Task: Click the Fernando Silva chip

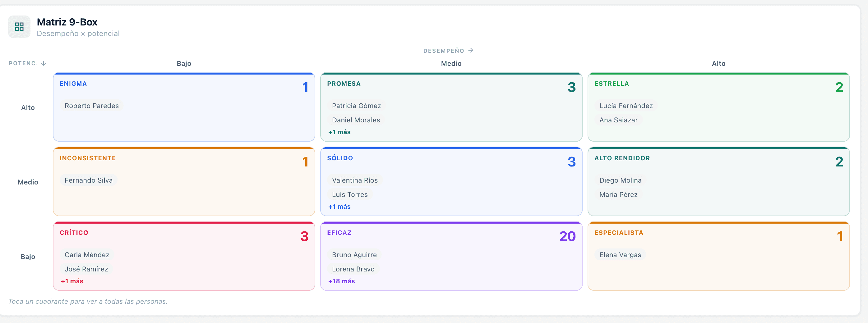Action: point(89,180)
